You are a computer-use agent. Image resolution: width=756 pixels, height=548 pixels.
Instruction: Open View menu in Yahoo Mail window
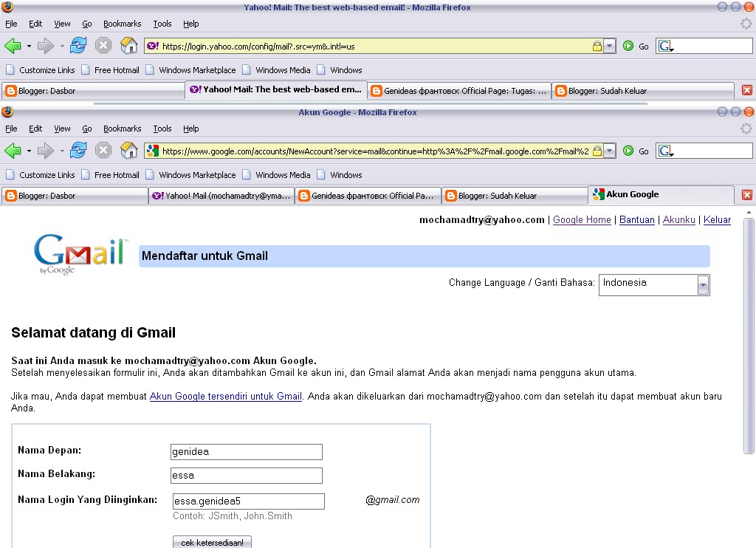coord(62,24)
